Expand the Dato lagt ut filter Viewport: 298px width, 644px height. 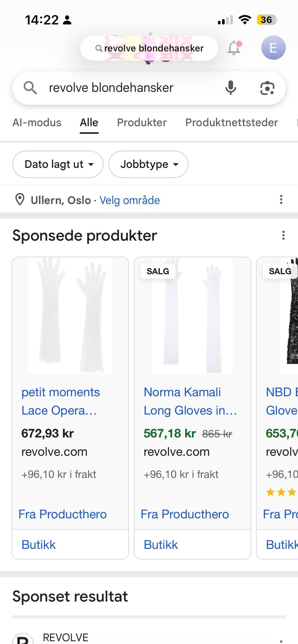pos(58,164)
